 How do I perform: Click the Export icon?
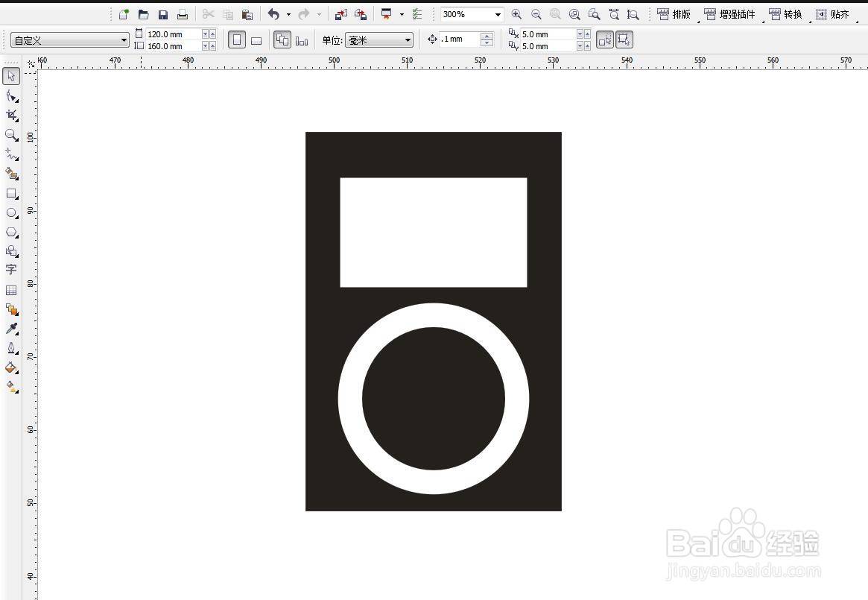tap(361, 14)
